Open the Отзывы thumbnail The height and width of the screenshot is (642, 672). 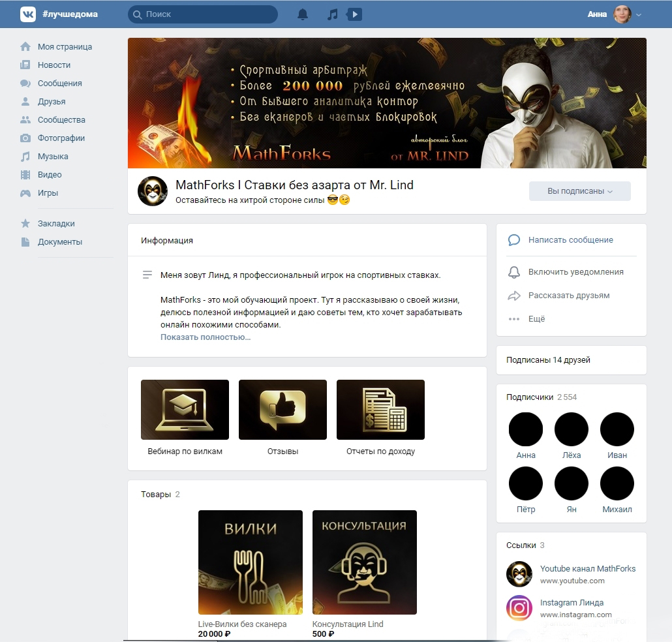tap(283, 410)
